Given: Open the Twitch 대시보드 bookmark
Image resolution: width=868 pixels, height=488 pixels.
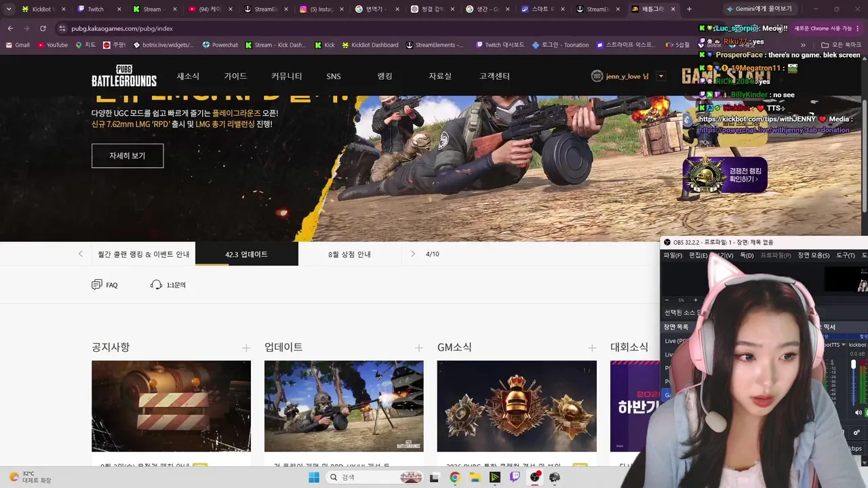Looking at the screenshot, I should 499,45.
